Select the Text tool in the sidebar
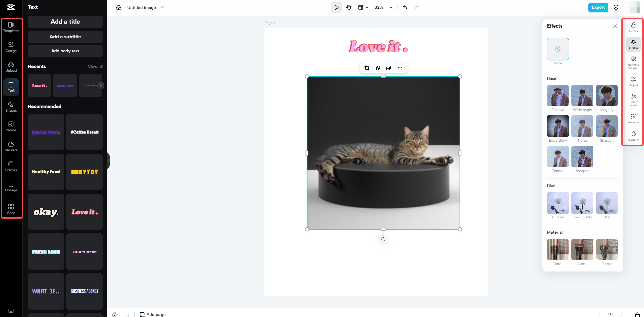The image size is (644, 317). coord(11,87)
